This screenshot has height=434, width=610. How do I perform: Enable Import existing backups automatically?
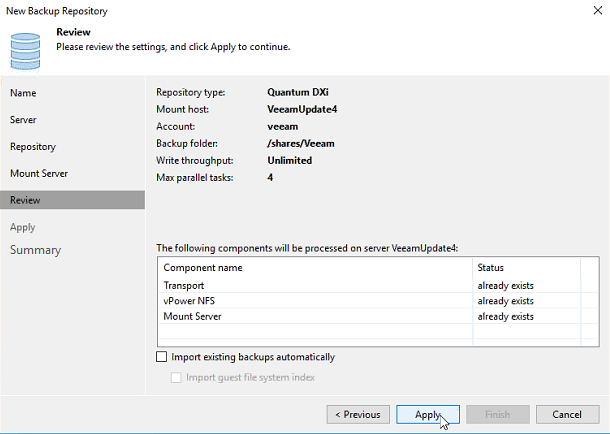click(x=163, y=357)
